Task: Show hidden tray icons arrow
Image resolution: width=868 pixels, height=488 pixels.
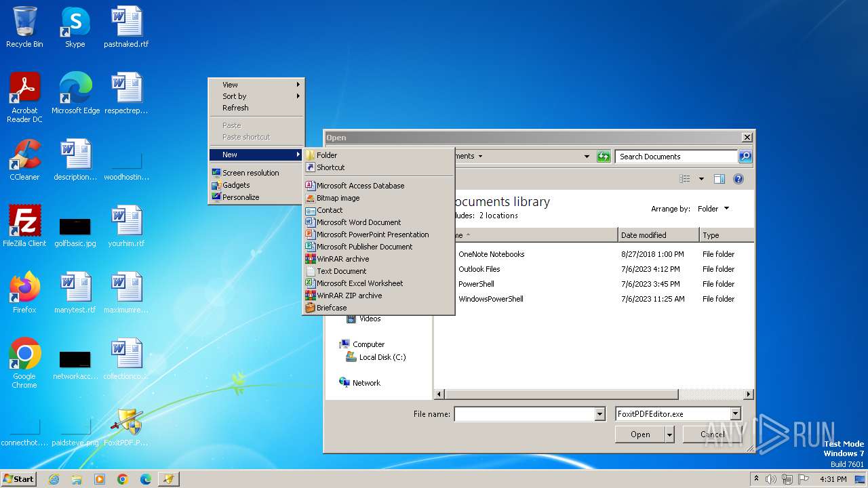Action: coord(756,479)
